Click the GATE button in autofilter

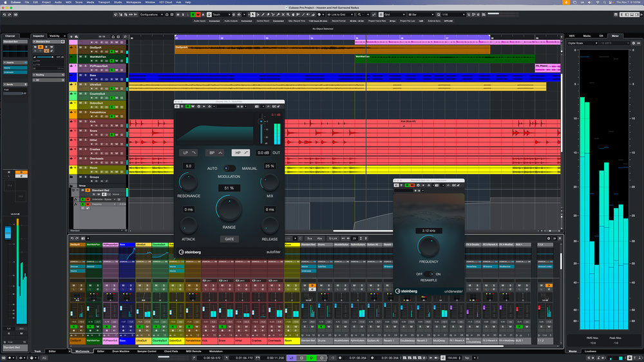(229, 239)
